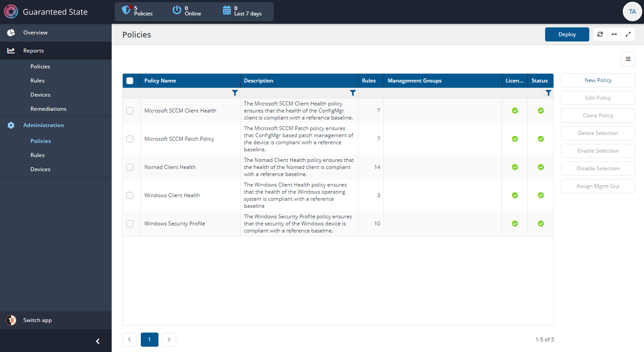This screenshot has height=352, width=644.
Task: Click the Reports chart icon
Action: [x=11, y=51]
